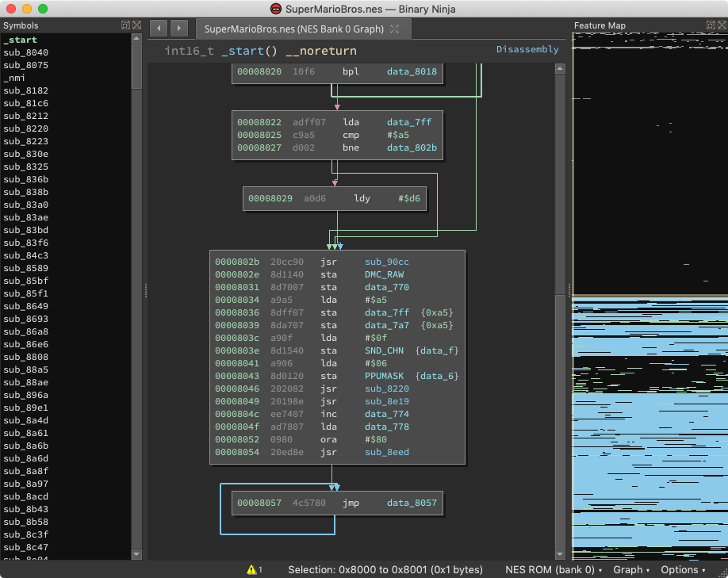Follow the sub_8eed call link
728x578 pixels.
click(387, 452)
